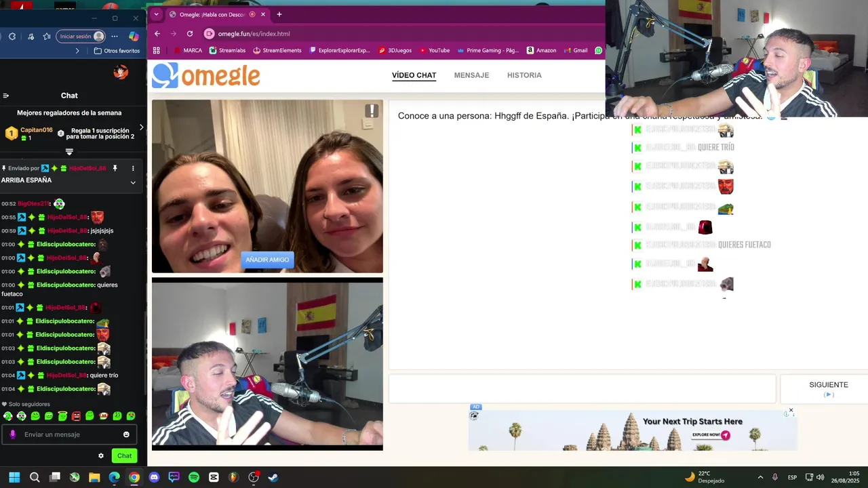This screenshot has height=488, width=868.
Task: Collapse the ARRIBA ESPAÑA pinned message
Action: pos(133,182)
